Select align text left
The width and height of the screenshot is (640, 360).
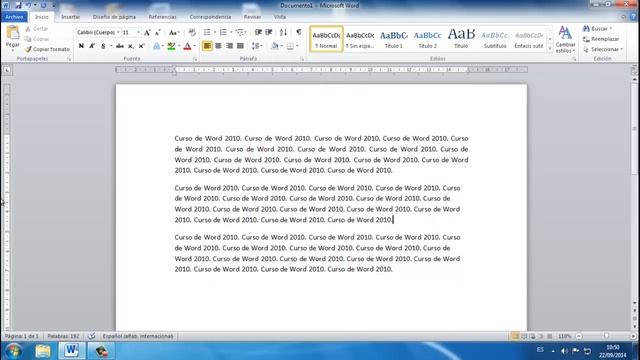207,46
